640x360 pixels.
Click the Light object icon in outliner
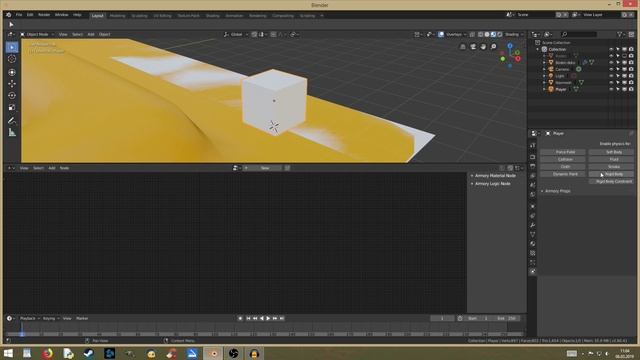tap(551, 76)
